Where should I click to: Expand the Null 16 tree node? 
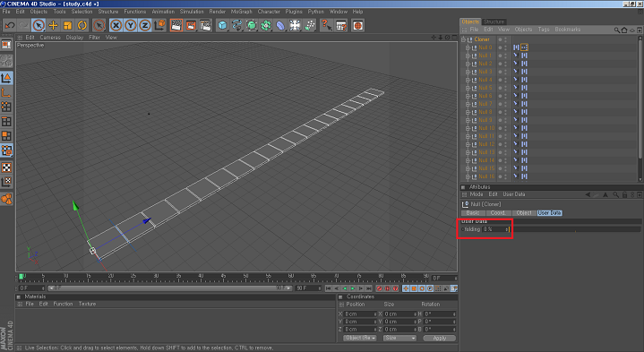coord(468,176)
